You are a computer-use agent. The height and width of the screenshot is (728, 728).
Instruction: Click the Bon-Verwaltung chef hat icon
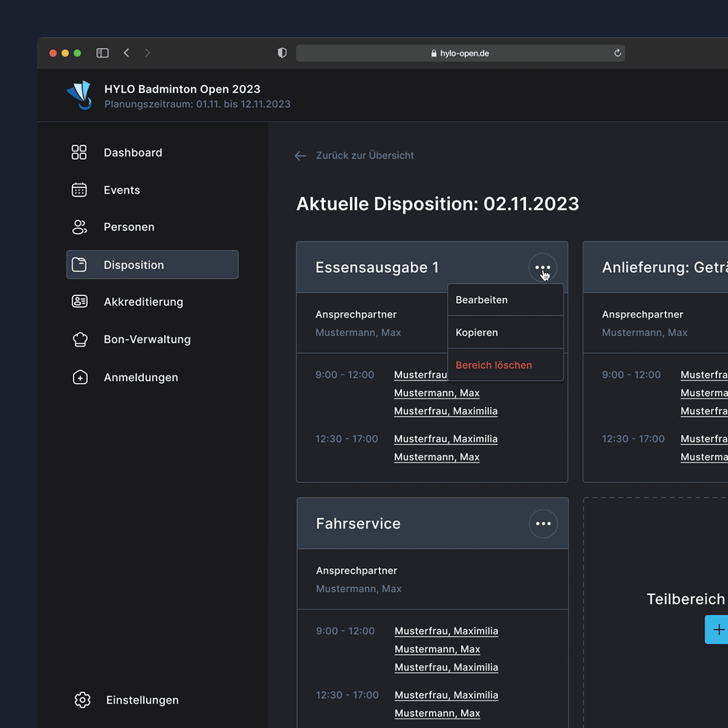coord(80,339)
